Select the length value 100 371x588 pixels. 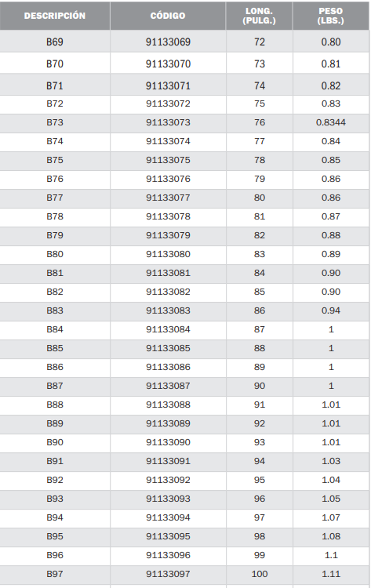(x=259, y=574)
